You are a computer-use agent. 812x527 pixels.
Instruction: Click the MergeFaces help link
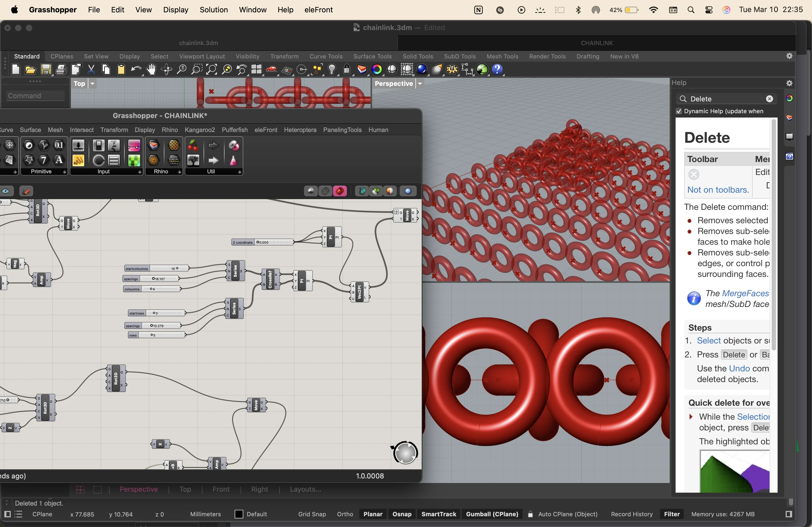point(745,293)
